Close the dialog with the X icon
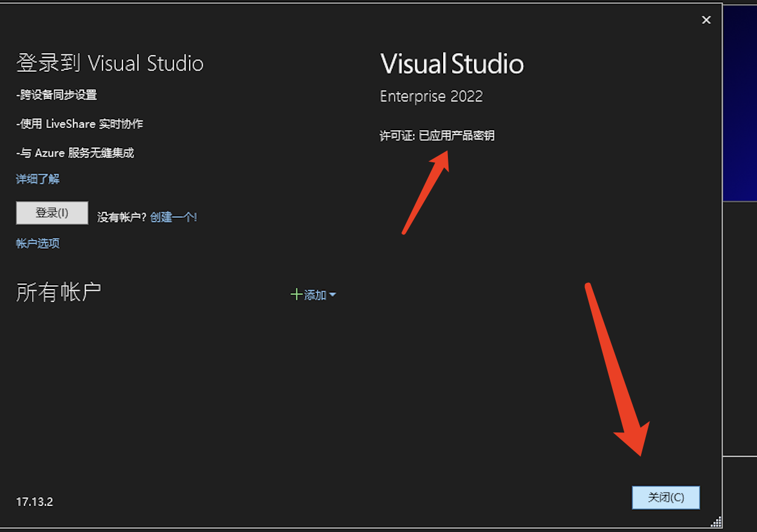The image size is (757, 532). pos(706,20)
